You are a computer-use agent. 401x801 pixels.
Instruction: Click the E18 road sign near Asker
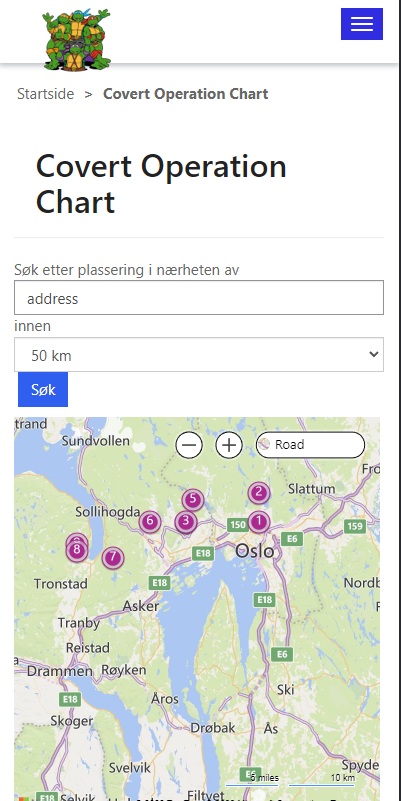click(x=159, y=583)
